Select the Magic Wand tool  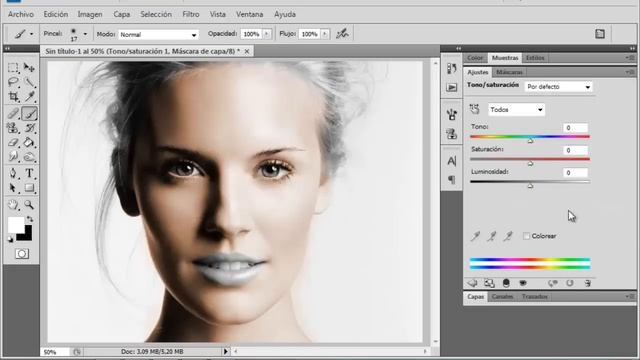(x=29, y=82)
